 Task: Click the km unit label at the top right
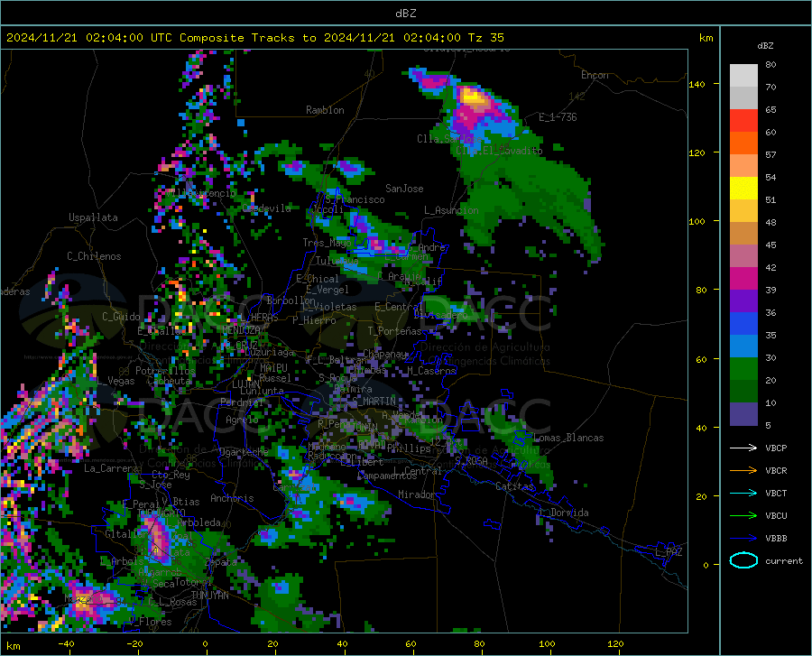[706, 38]
